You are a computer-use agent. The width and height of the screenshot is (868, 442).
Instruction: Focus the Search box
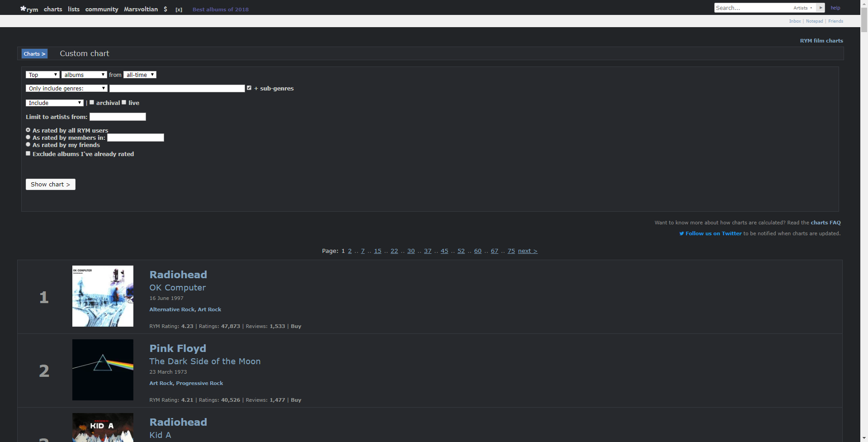[752, 8]
